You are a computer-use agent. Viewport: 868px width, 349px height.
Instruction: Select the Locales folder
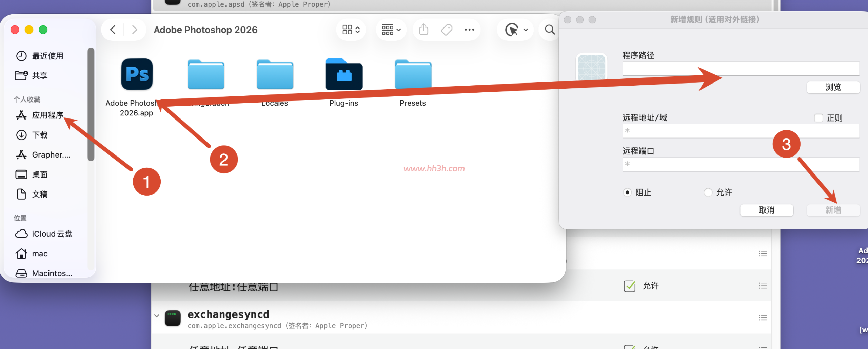click(x=275, y=74)
